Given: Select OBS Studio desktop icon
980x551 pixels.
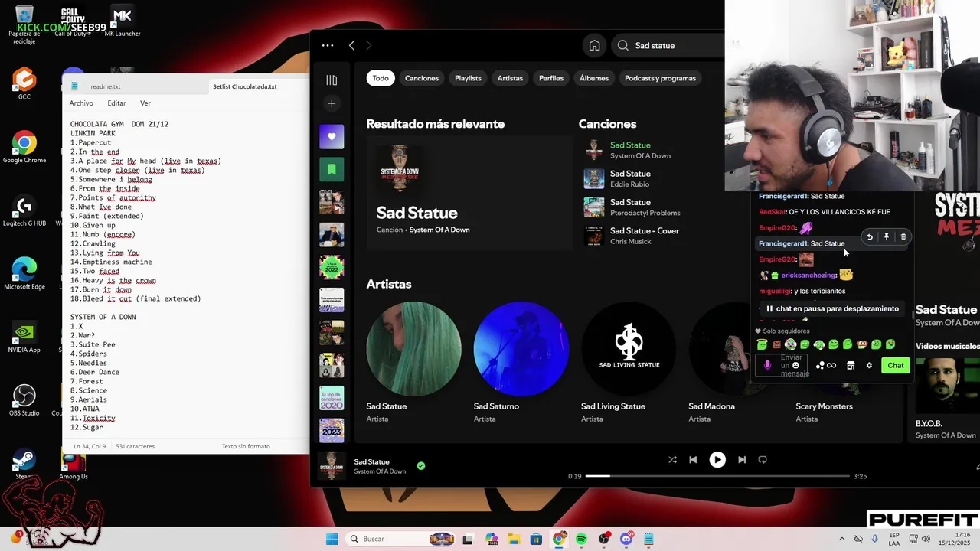Looking at the screenshot, I should [24, 400].
